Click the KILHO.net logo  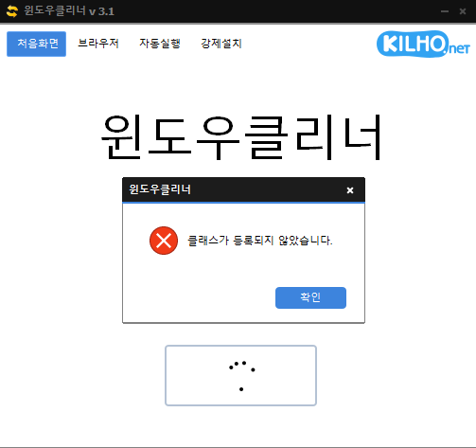point(423,45)
